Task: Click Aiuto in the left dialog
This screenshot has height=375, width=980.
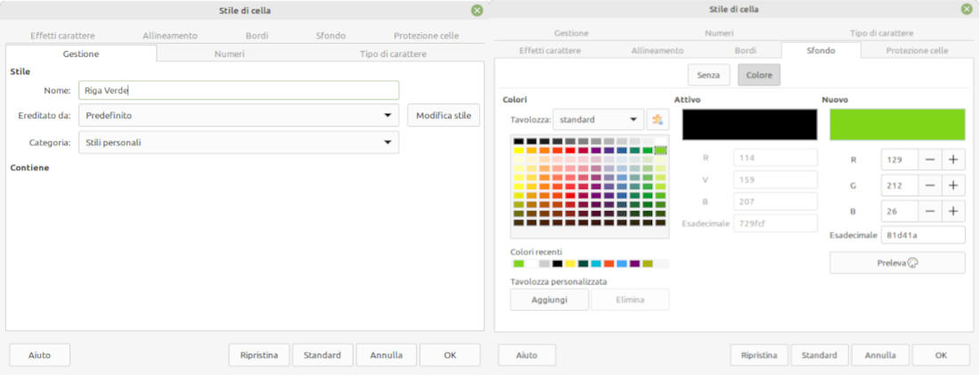Action: click(40, 355)
